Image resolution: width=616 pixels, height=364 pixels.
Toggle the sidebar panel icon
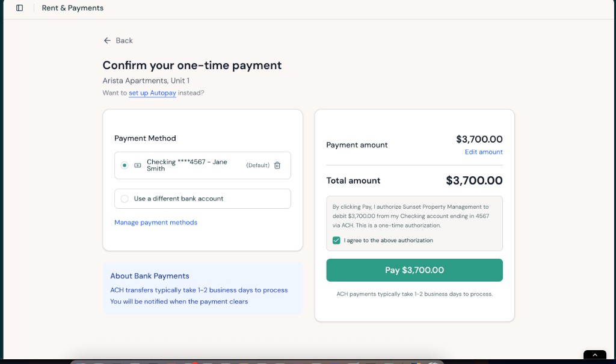tap(19, 8)
